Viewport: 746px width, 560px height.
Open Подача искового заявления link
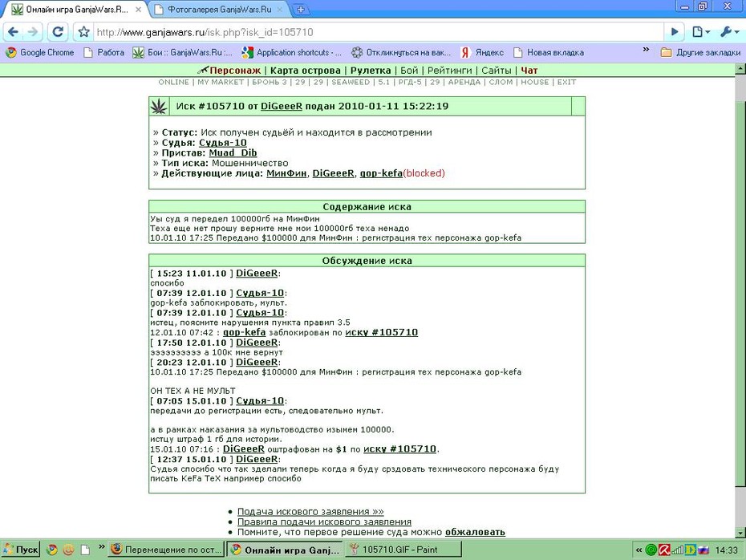point(310,512)
